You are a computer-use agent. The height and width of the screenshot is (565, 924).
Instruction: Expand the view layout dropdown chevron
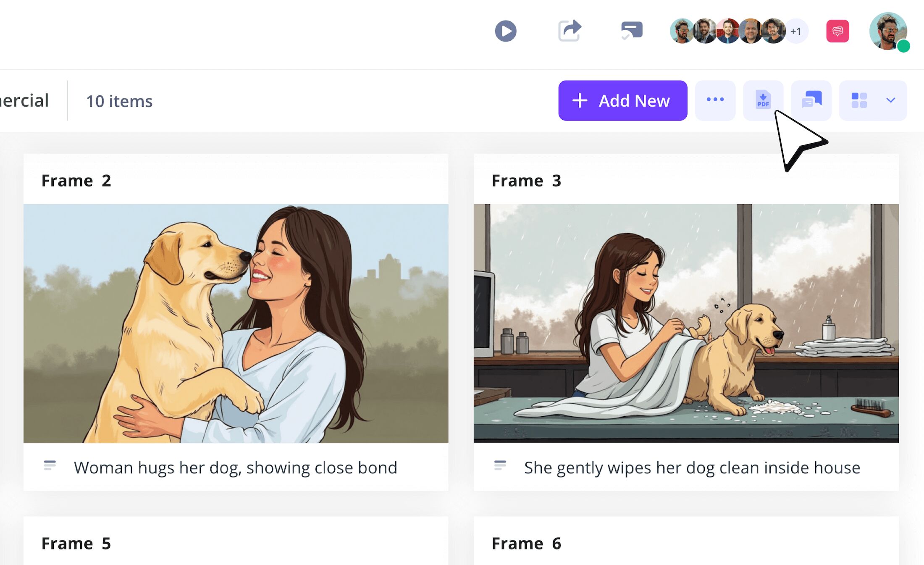point(890,100)
